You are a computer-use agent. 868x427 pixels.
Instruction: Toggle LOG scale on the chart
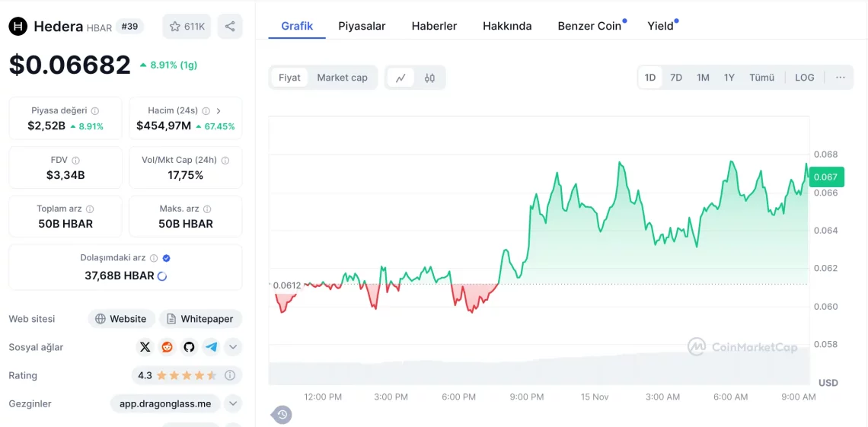pyautogui.click(x=804, y=78)
